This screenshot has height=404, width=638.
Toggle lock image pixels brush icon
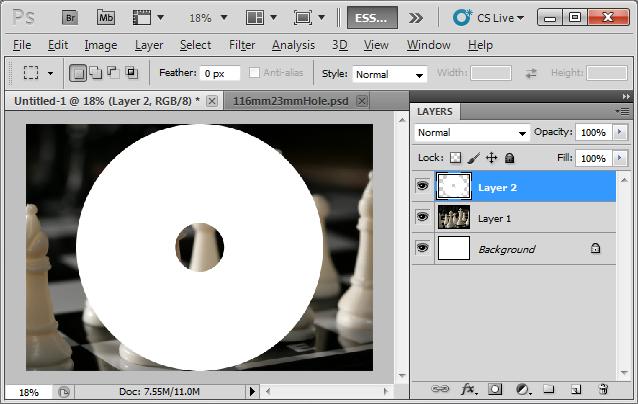[x=474, y=158]
